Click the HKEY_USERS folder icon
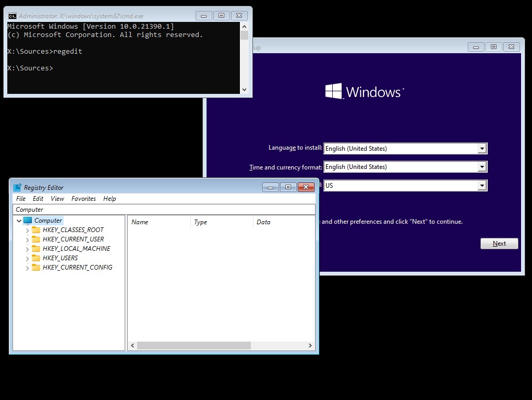532x400 pixels. tap(36, 258)
